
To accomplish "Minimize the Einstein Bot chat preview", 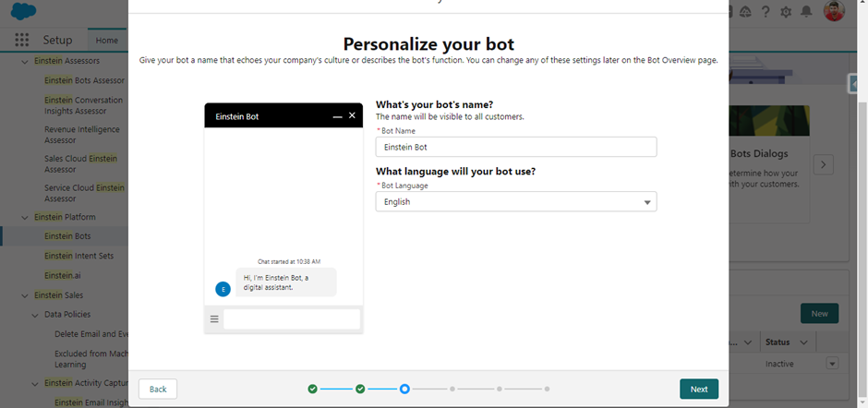I will (338, 117).
